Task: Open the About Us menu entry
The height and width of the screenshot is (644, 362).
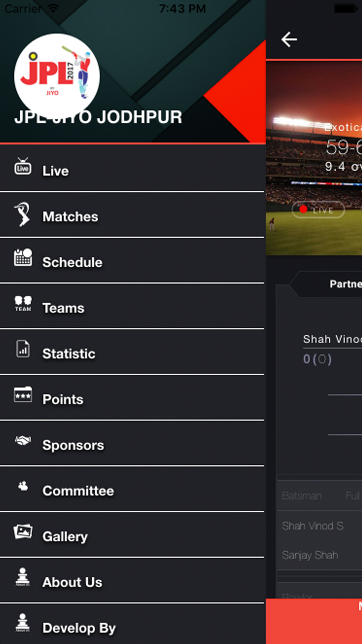Action: (x=132, y=580)
